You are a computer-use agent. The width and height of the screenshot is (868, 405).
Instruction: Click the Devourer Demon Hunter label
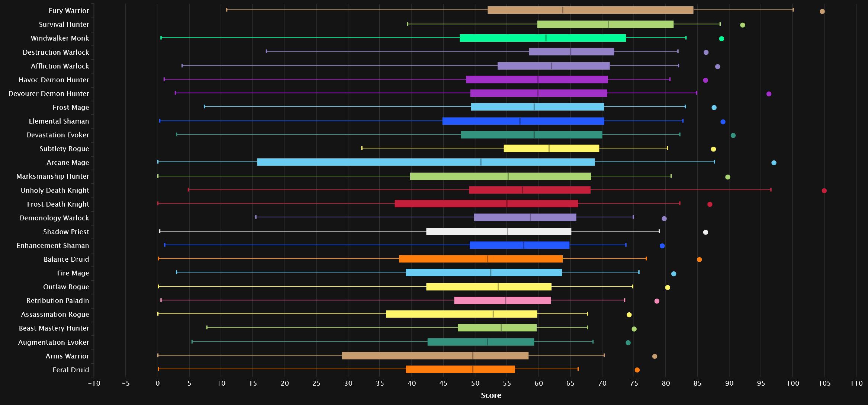[x=49, y=94]
